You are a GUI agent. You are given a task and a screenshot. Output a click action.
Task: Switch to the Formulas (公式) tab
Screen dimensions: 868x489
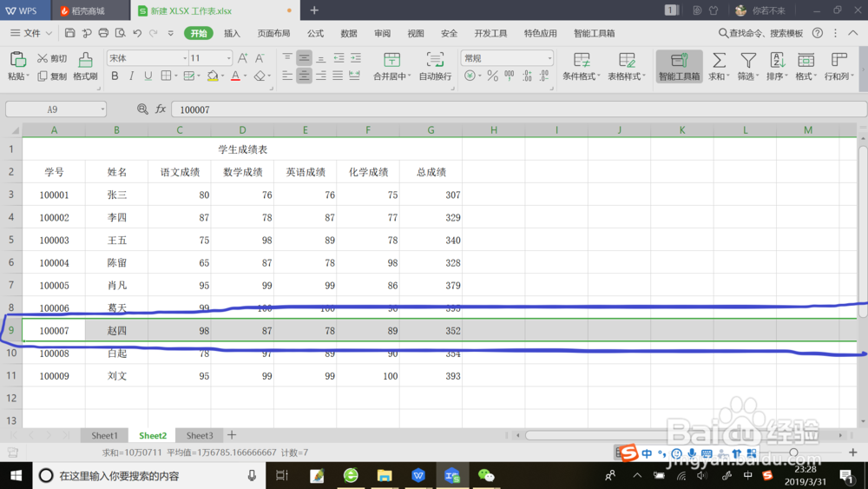[x=316, y=33]
